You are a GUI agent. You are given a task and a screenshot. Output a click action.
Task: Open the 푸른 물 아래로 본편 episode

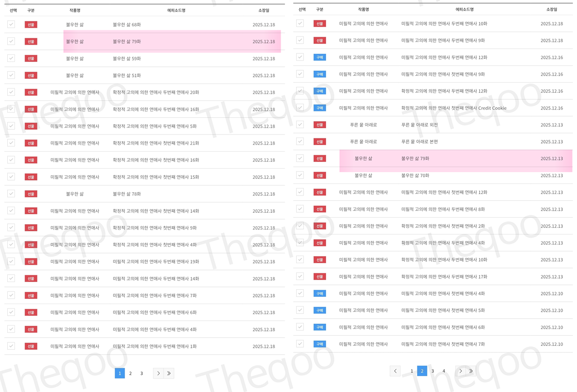[x=419, y=142]
